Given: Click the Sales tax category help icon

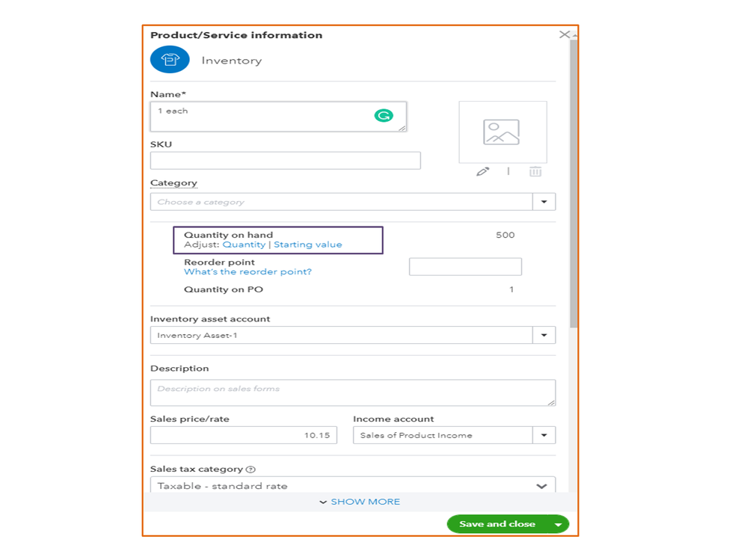Looking at the screenshot, I should click(x=250, y=470).
